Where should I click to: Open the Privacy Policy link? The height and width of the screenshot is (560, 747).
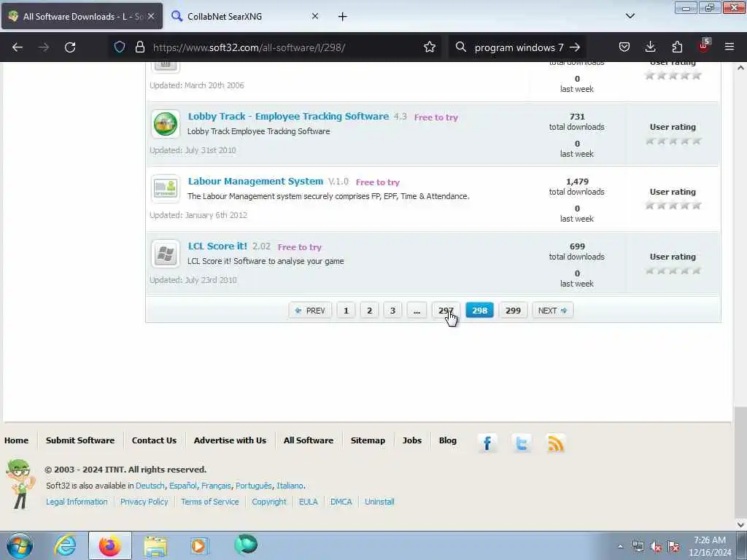[144, 502]
